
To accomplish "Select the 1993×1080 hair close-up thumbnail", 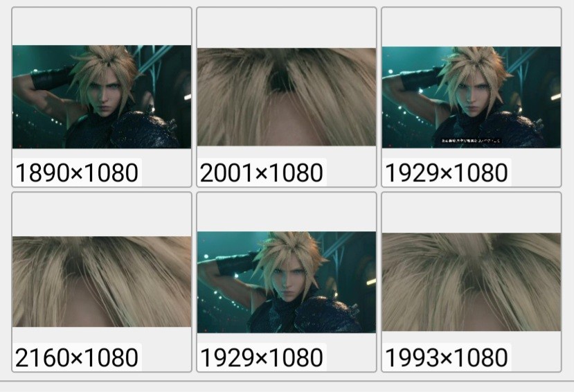I will pyautogui.click(x=471, y=282).
